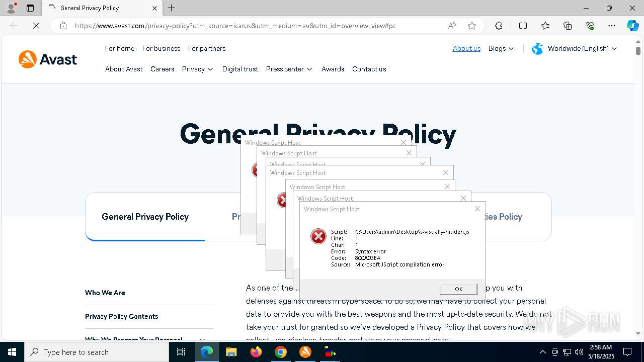Open the notification center icon
The image size is (644, 362).
click(627, 352)
